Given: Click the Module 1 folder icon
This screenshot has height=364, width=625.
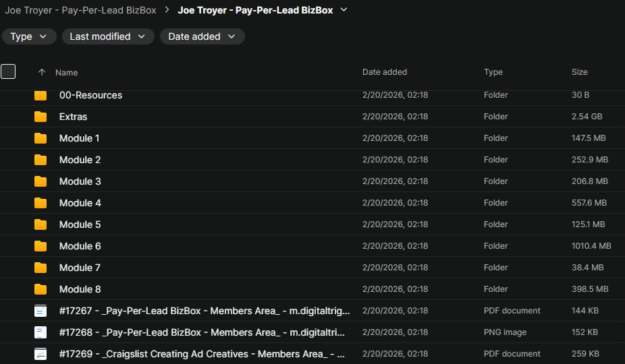Looking at the screenshot, I should pyautogui.click(x=40, y=138).
